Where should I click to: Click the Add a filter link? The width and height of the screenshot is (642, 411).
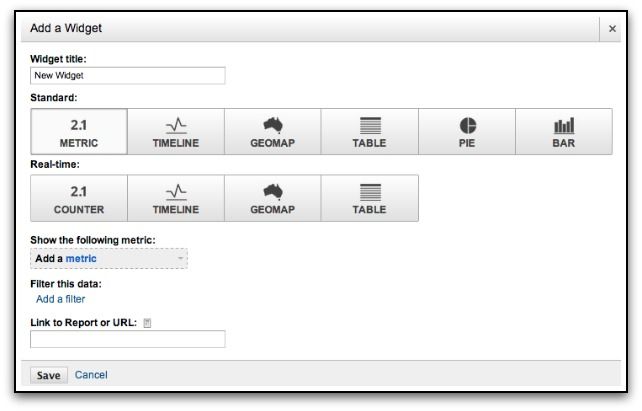[61, 299]
